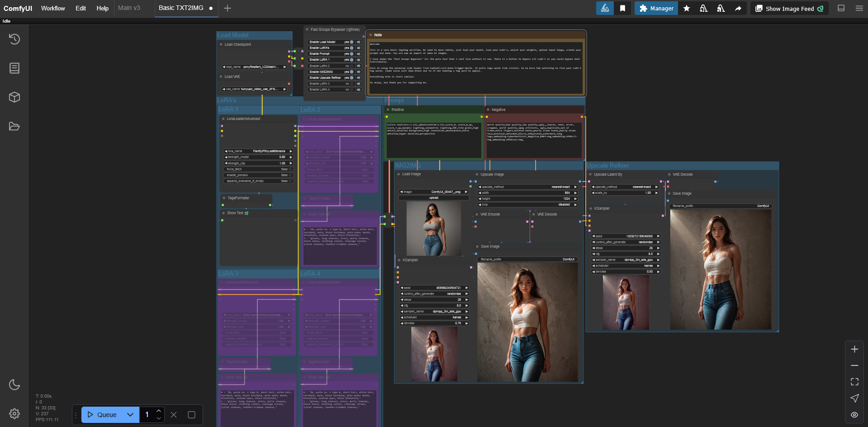Open the model library cube icon
Screen dimensions: 868x427
(x=14, y=97)
